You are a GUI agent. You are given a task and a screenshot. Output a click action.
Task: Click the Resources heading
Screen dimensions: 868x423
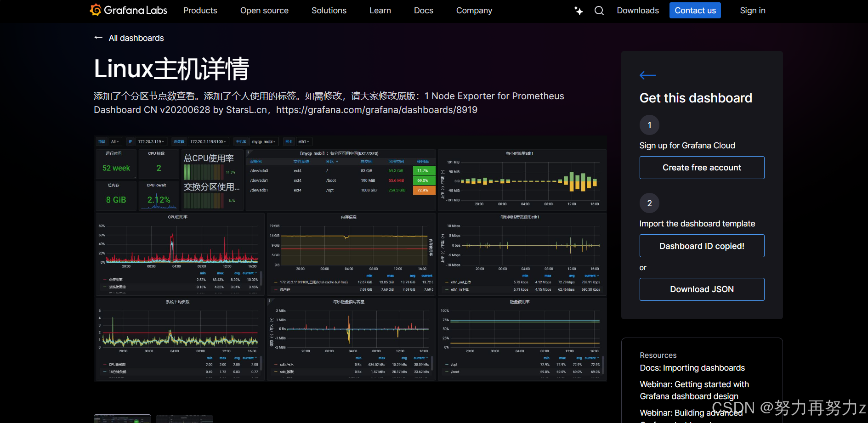tap(658, 355)
